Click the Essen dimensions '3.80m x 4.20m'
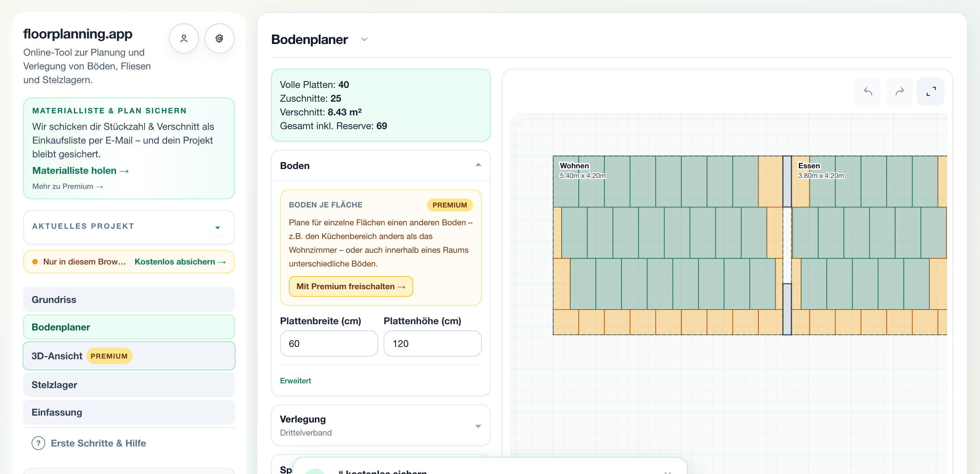This screenshot has width=980, height=474. [x=820, y=176]
